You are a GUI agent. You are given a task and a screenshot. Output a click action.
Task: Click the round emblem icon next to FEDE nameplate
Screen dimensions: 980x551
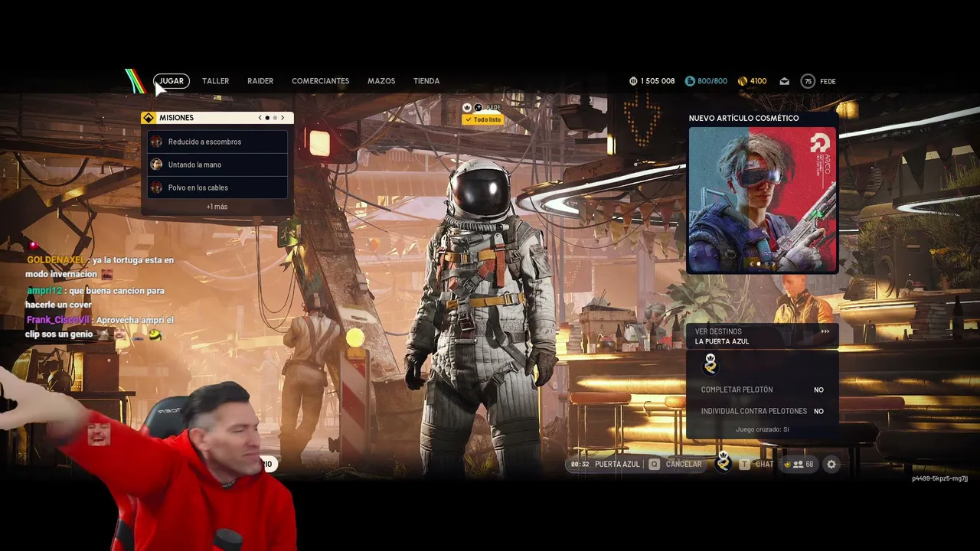tap(478, 107)
